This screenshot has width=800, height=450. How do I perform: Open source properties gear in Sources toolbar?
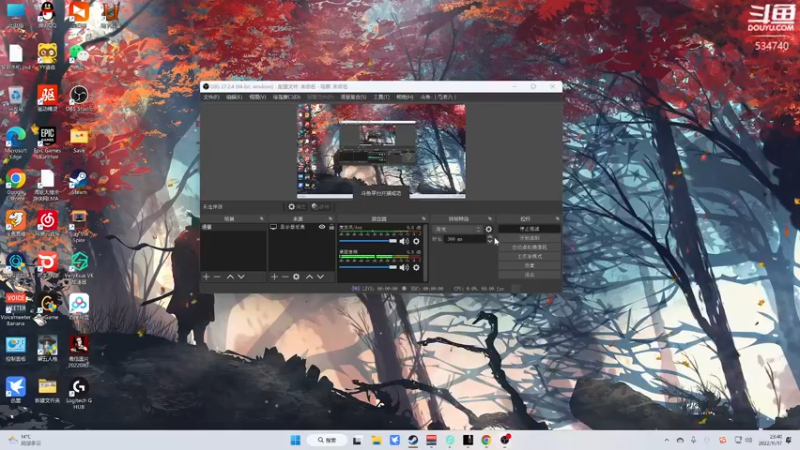(x=296, y=277)
